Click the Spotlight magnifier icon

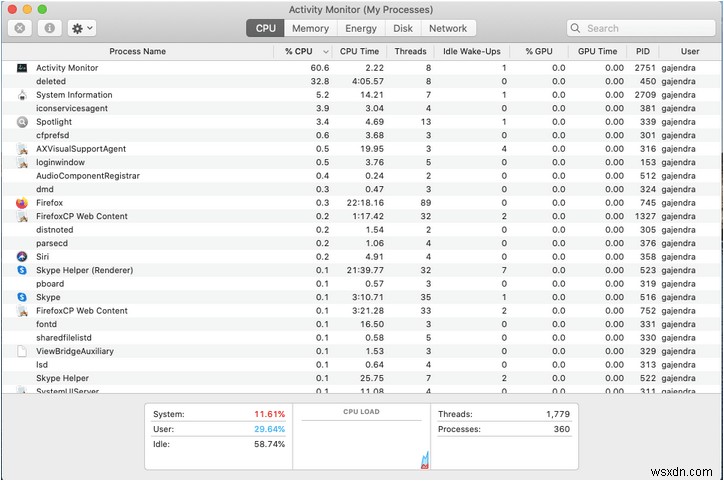click(x=22, y=122)
